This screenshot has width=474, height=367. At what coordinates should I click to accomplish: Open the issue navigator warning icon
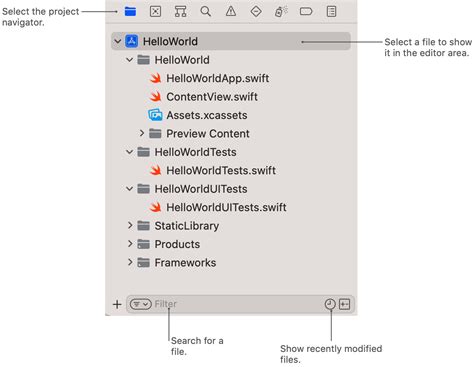tap(231, 11)
